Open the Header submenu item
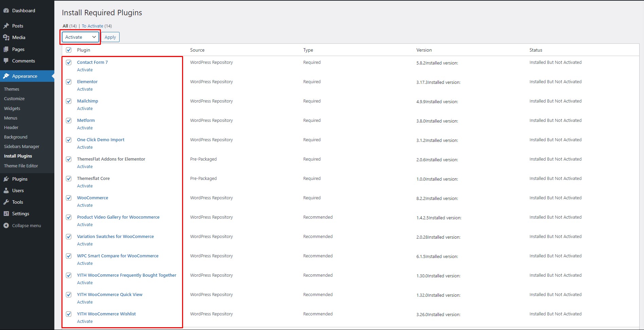Screen dimensions: 644x330 click(x=11, y=127)
